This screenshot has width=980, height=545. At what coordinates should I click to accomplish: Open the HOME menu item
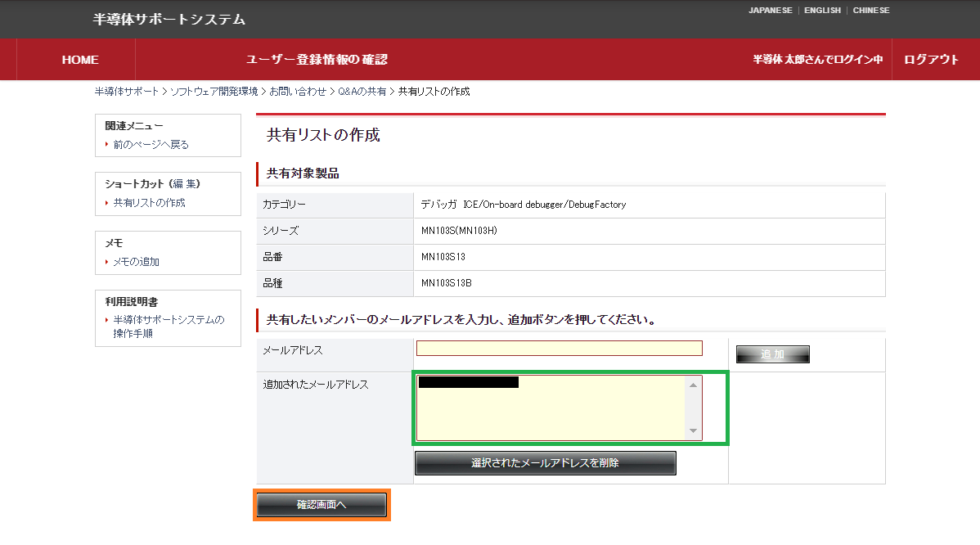[80, 60]
